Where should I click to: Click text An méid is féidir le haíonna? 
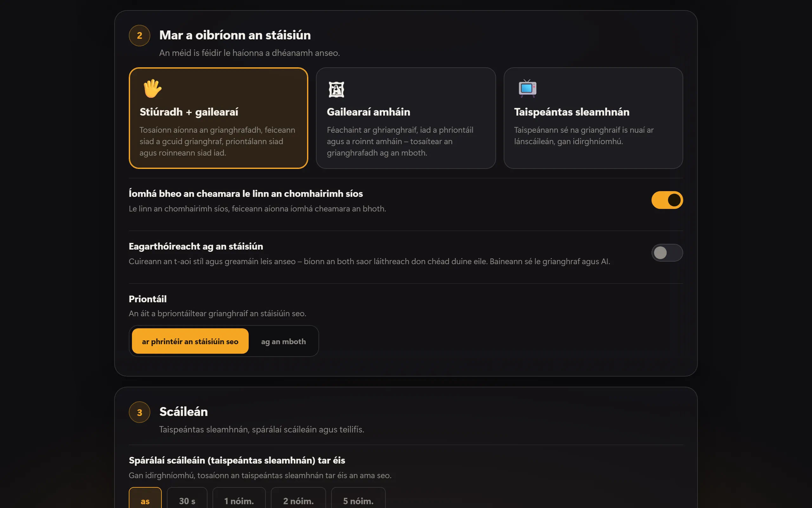(250, 53)
